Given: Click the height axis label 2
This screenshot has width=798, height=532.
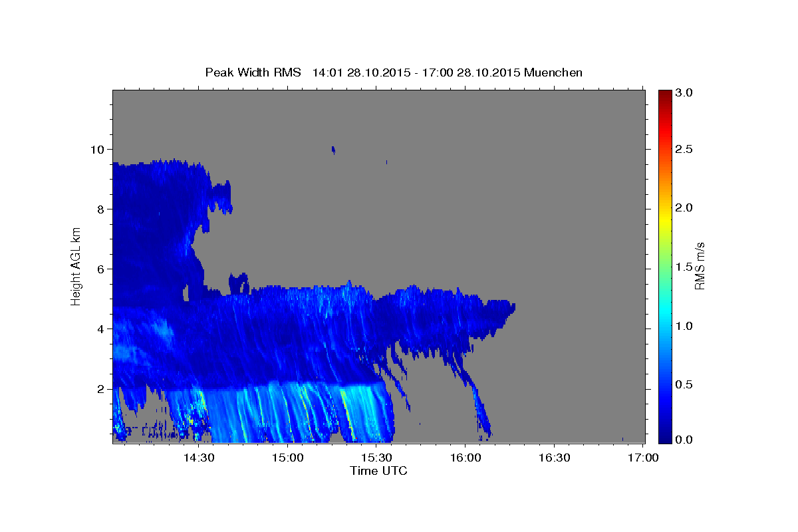Looking at the screenshot, I should (102, 388).
